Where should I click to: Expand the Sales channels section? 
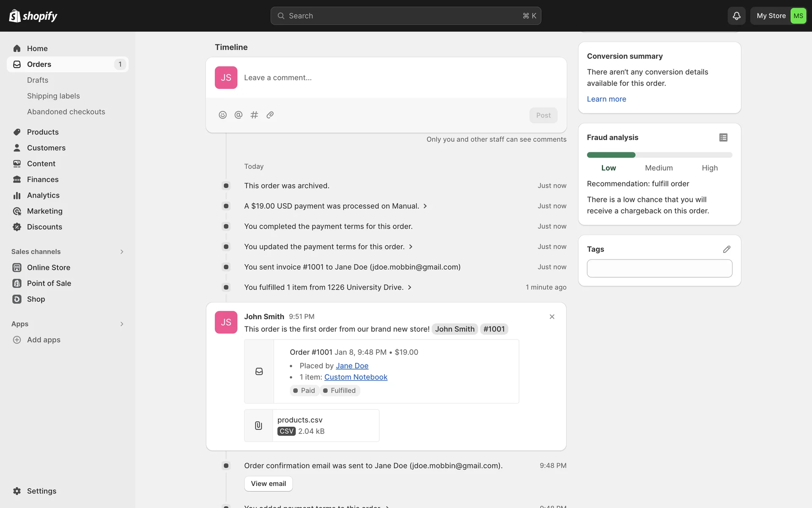point(122,252)
